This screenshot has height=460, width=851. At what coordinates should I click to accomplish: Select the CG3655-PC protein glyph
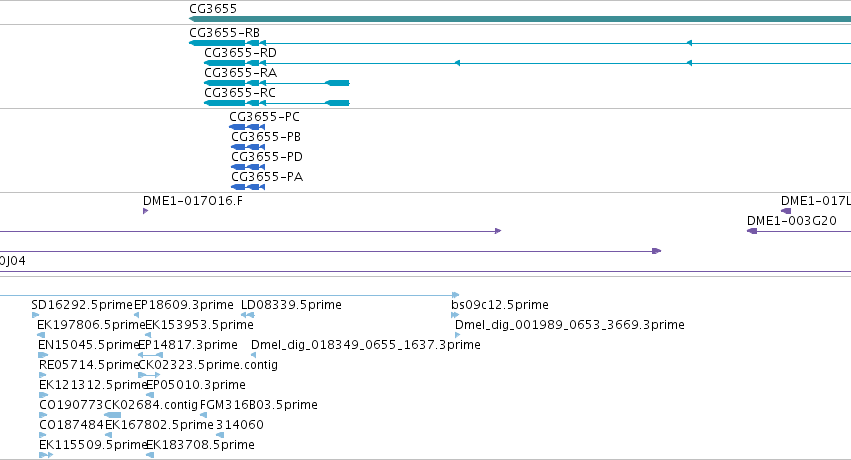247,127
